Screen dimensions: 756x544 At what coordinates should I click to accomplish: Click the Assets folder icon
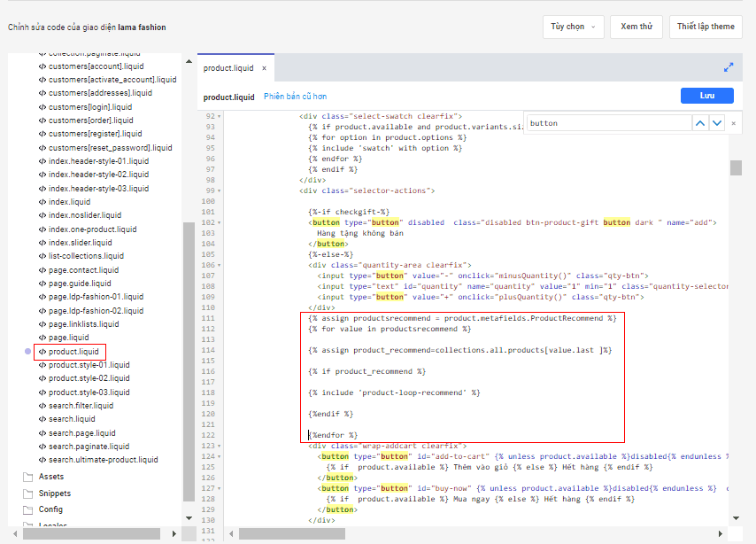point(27,477)
